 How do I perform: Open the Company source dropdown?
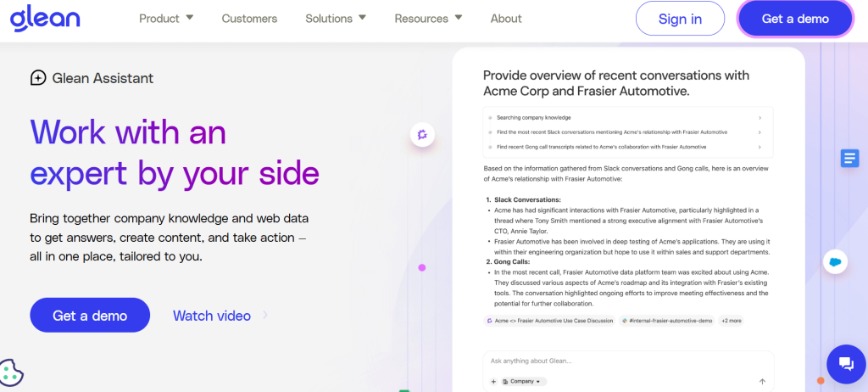[x=524, y=382]
